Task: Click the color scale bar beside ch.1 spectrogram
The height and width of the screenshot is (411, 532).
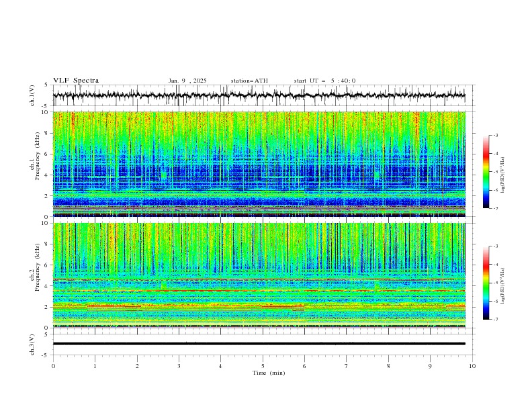Action: pos(486,172)
